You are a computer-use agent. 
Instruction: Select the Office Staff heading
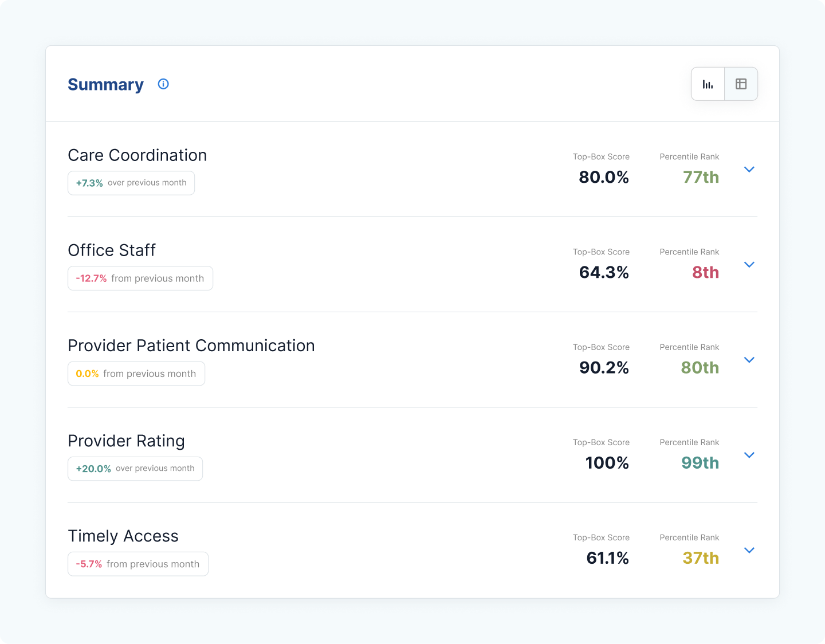[112, 250]
